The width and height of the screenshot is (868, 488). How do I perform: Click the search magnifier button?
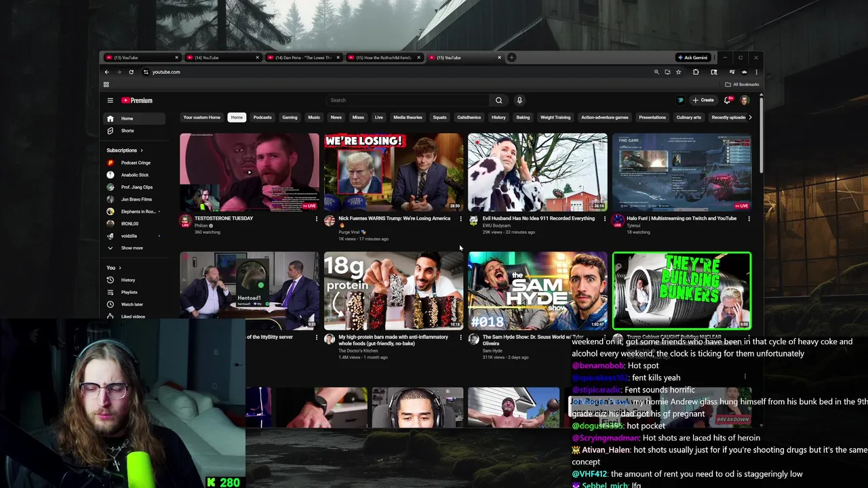coord(498,100)
